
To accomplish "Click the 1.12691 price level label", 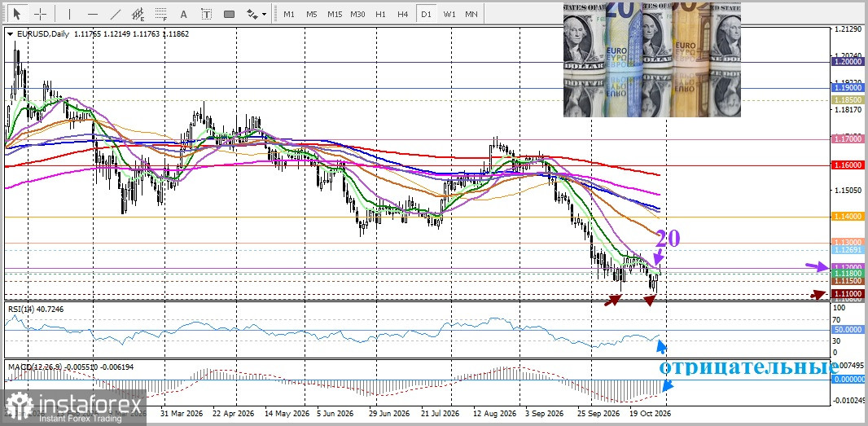I will [848, 250].
